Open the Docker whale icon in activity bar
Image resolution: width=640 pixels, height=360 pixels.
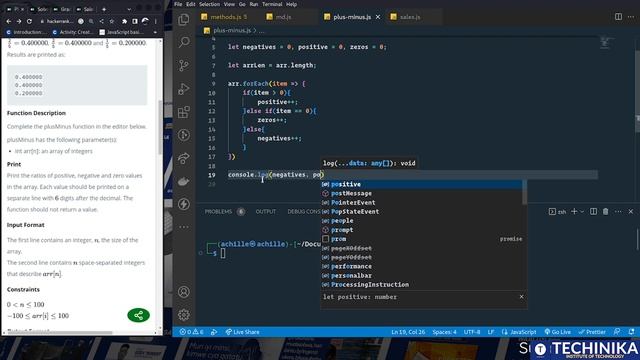184,181
